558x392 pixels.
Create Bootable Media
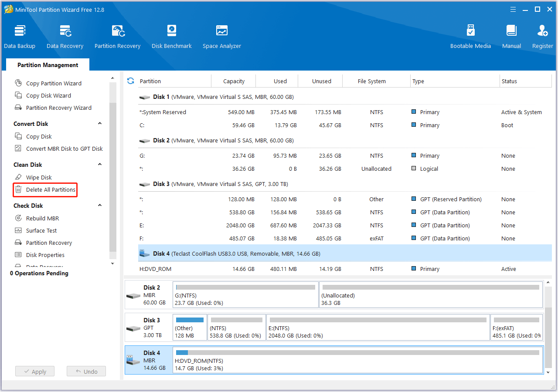(x=470, y=37)
